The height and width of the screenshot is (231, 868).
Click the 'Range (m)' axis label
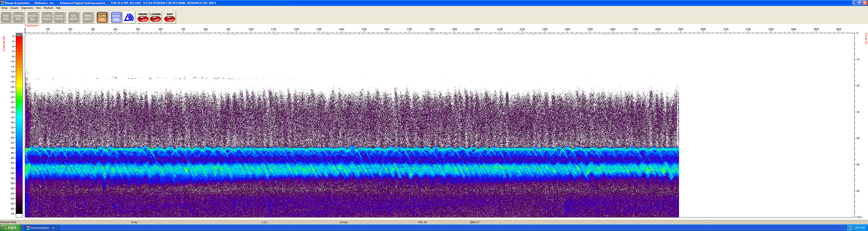tap(866, 39)
